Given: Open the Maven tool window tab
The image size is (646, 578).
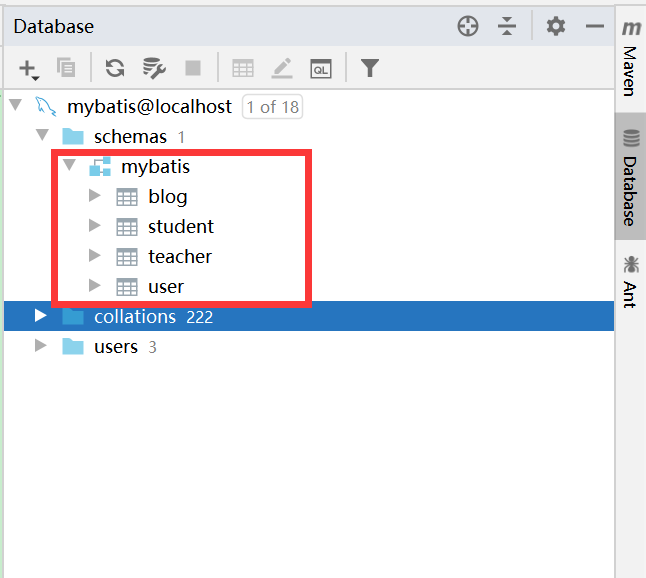Looking at the screenshot, I should click(x=631, y=59).
